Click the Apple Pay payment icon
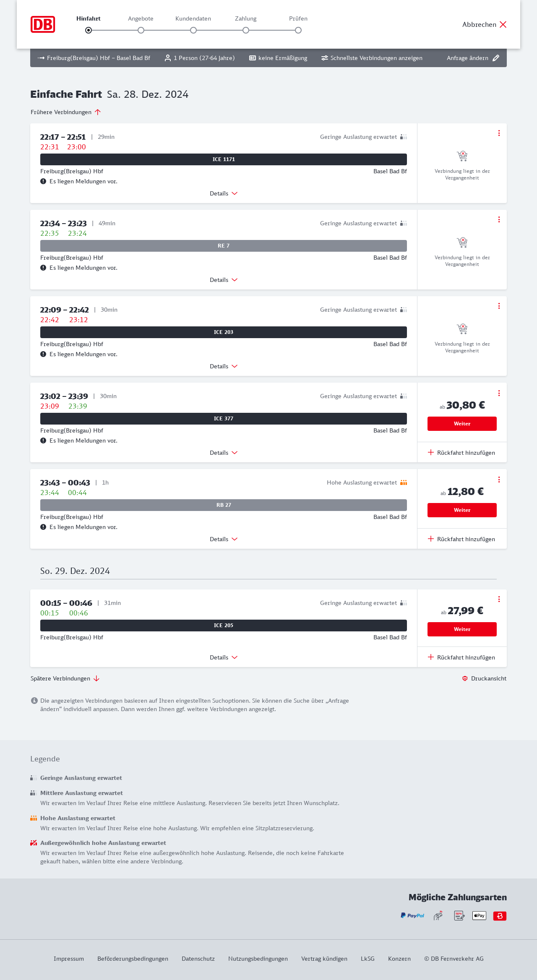The image size is (537, 980). tap(479, 915)
